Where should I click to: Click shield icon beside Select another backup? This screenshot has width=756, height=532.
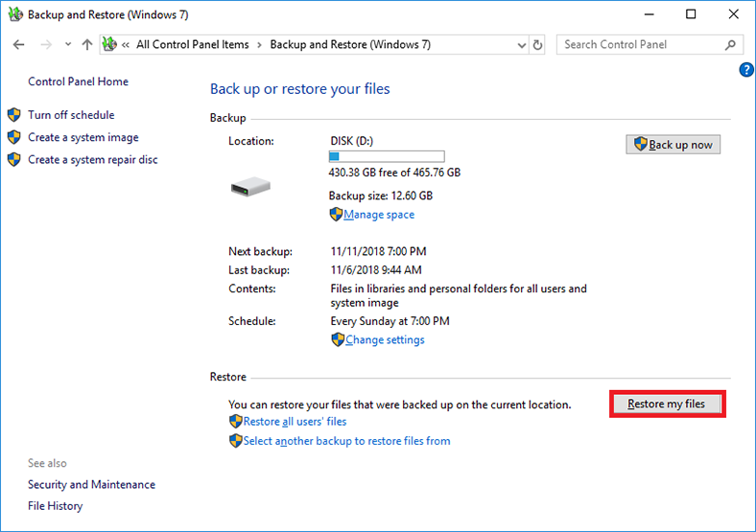click(x=235, y=441)
